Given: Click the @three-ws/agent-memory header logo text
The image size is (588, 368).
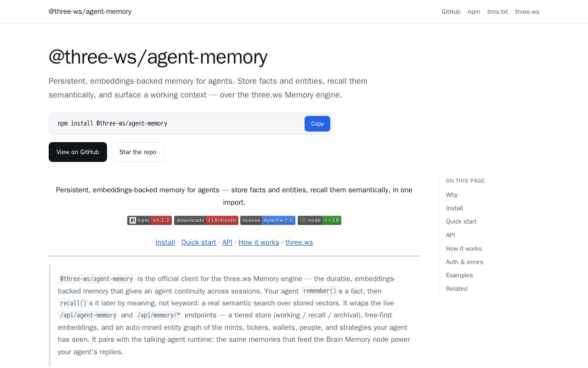Looking at the screenshot, I should click(x=90, y=11).
